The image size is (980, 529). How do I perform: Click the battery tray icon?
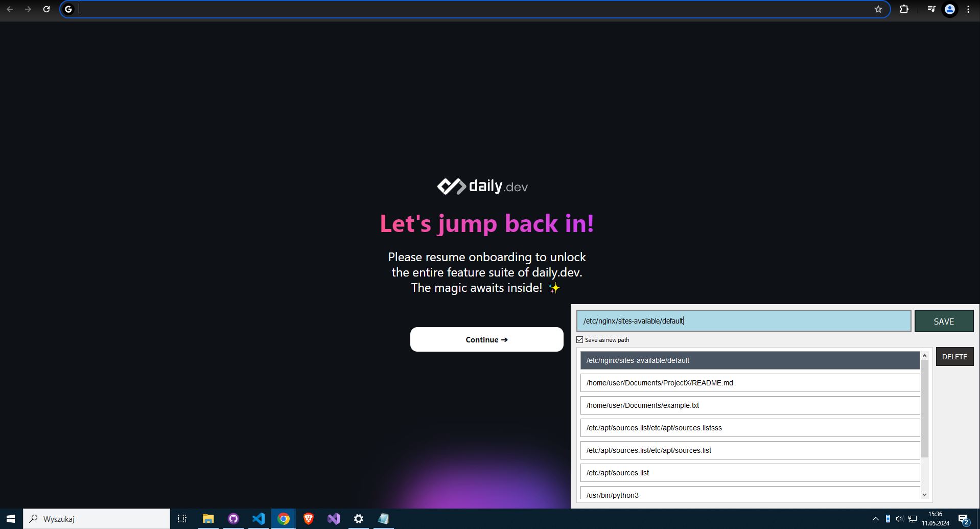(888, 519)
